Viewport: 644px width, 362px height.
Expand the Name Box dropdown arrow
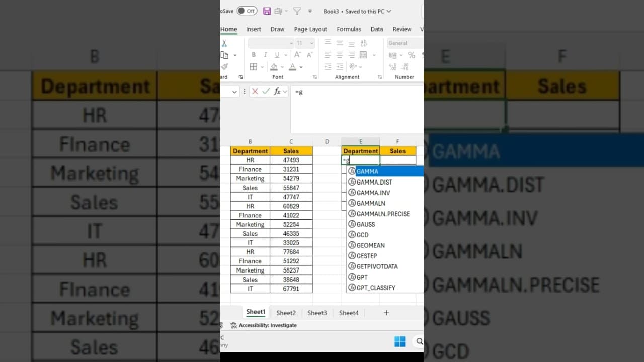click(x=234, y=92)
